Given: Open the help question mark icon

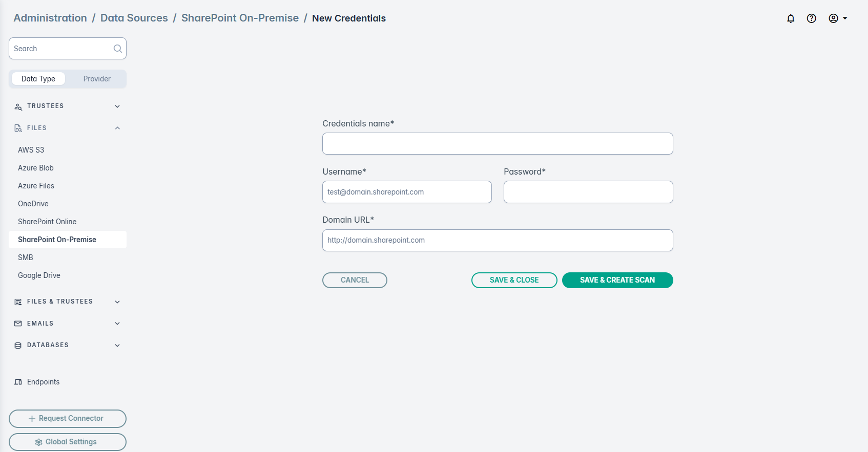Looking at the screenshot, I should coord(812,18).
